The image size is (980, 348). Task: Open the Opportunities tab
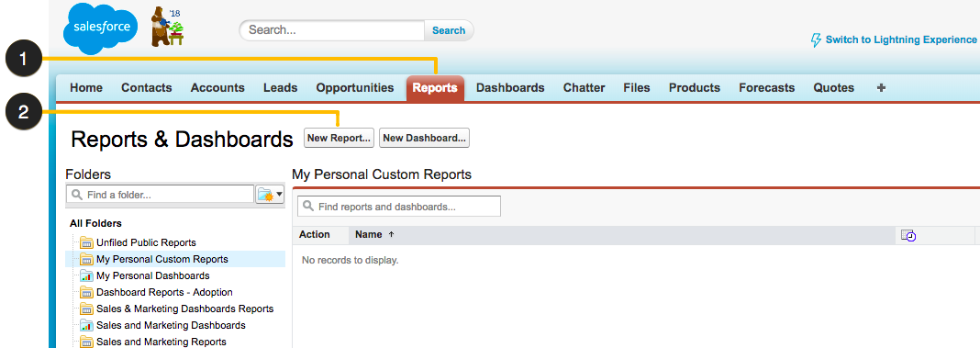tap(355, 88)
